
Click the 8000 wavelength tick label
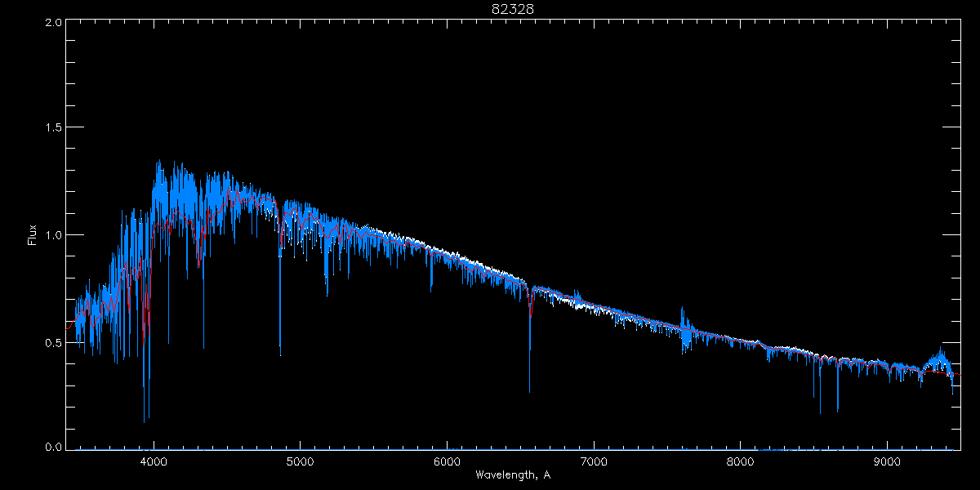coord(741,461)
